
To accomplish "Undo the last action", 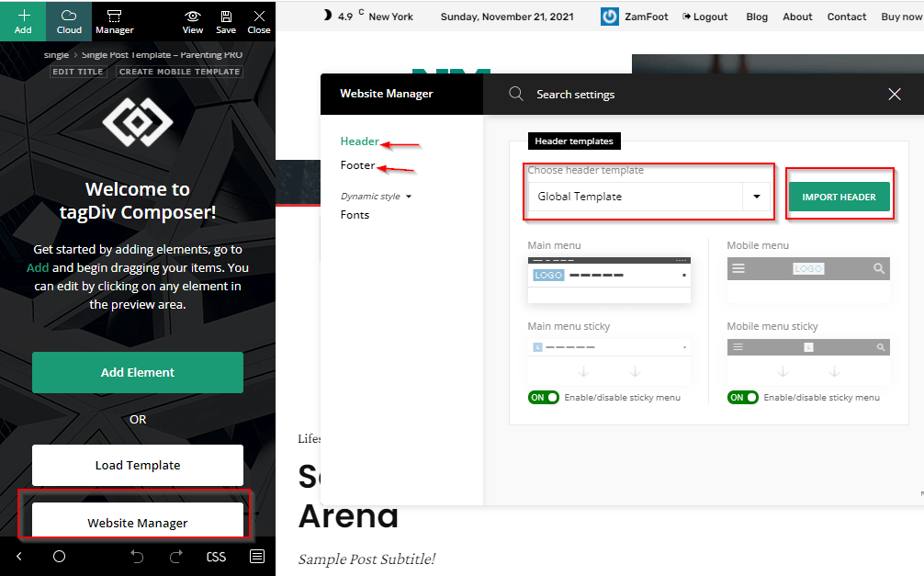I will point(137,556).
